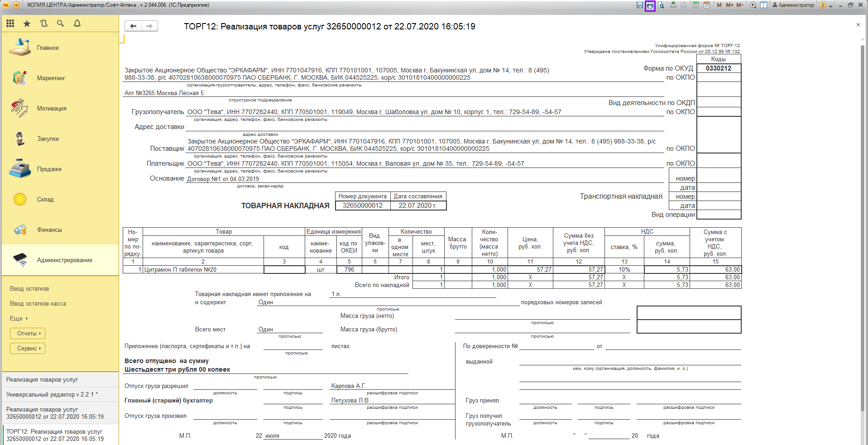Open the Продажи section
Image resolution: width=868 pixels, height=445 pixels.
click(49, 169)
